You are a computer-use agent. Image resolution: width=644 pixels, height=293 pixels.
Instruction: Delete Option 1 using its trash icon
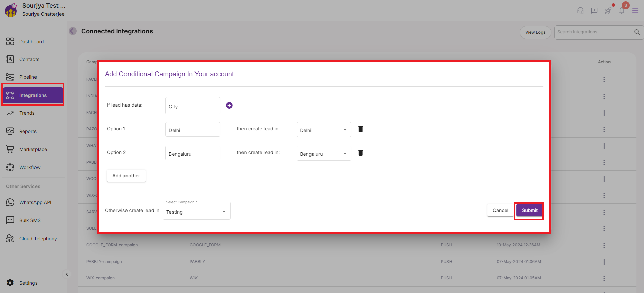coord(360,129)
